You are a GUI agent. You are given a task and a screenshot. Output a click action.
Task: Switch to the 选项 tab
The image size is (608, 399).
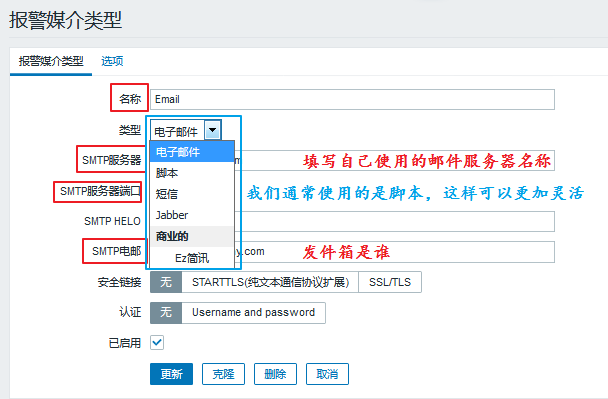tap(112, 61)
